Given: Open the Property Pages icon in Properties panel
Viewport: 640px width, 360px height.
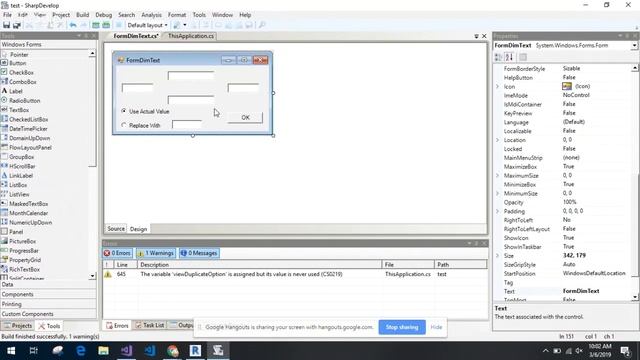Looking at the screenshot, I should click(x=523, y=57).
